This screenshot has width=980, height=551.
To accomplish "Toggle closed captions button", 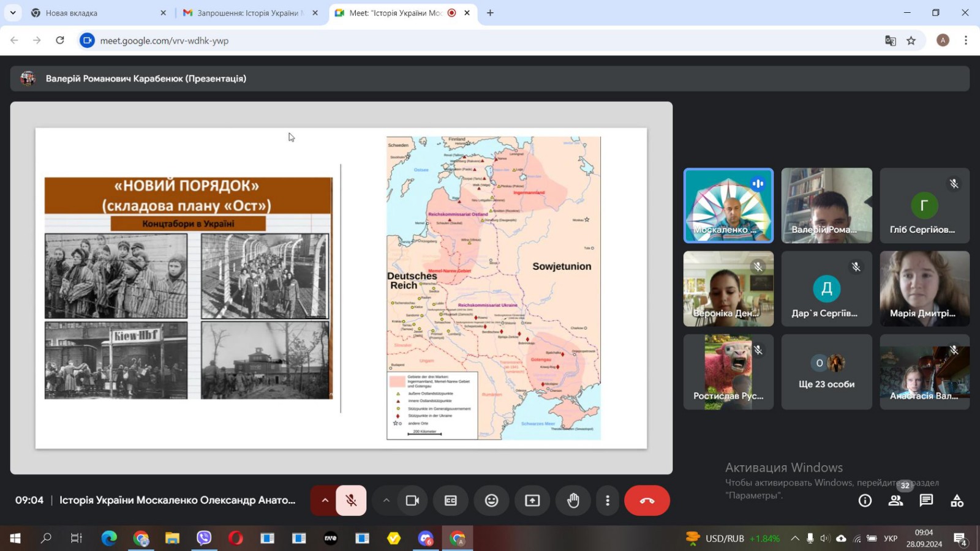I will coord(451,500).
